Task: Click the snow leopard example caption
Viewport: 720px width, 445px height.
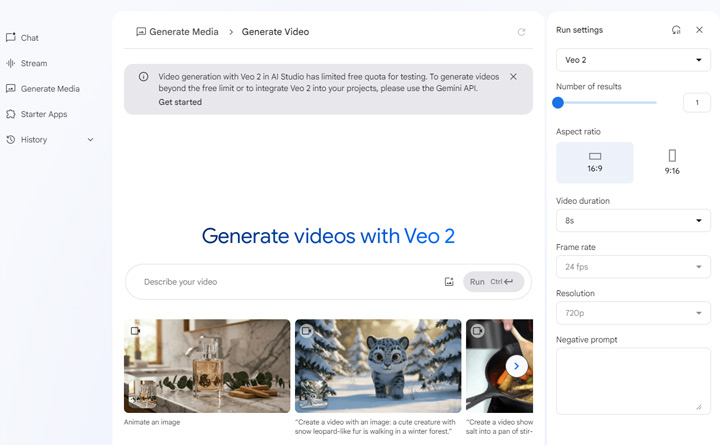Action: tap(375, 427)
